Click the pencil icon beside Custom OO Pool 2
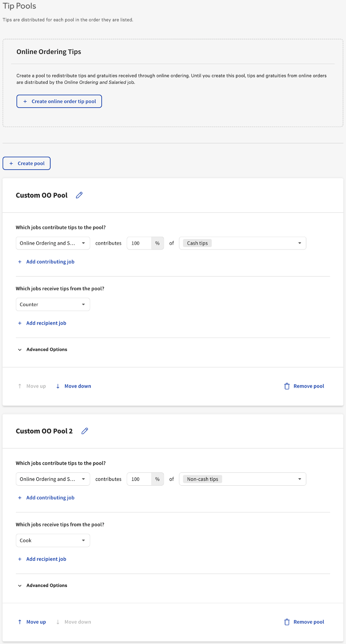Screen dimensions: 346x644 coord(84,431)
